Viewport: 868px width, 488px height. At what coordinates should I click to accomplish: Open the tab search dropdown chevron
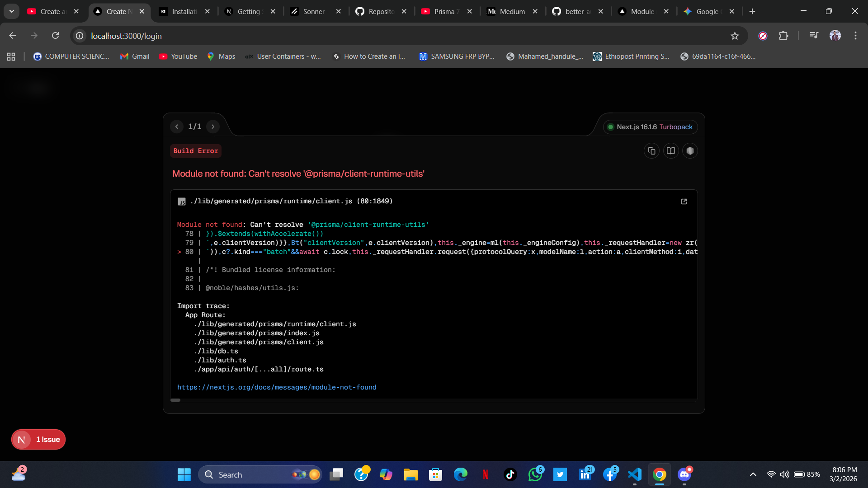pyautogui.click(x=11, y=11)
